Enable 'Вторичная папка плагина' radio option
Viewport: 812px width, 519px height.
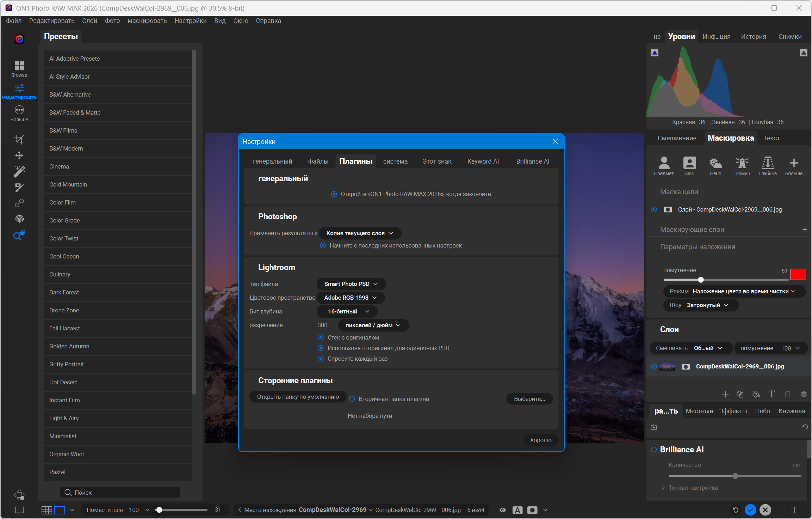(x=352, y=399)
